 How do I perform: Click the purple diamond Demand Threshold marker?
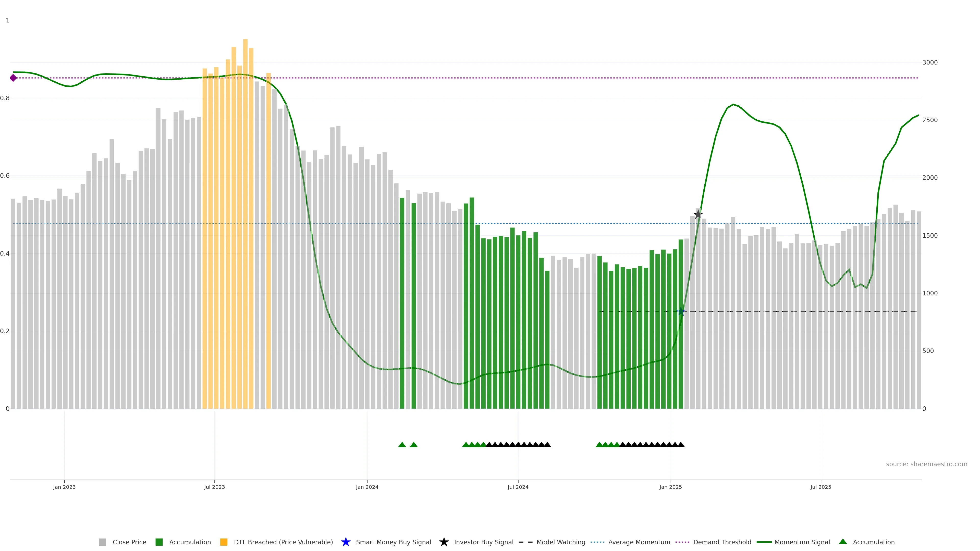click(x=13, y=78)
